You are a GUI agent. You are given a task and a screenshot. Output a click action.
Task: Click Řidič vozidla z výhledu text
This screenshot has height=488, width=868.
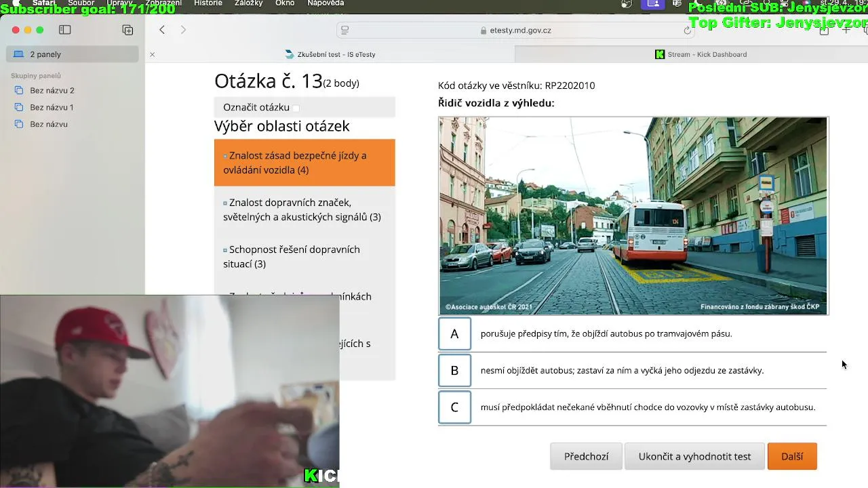coord(496,103)
